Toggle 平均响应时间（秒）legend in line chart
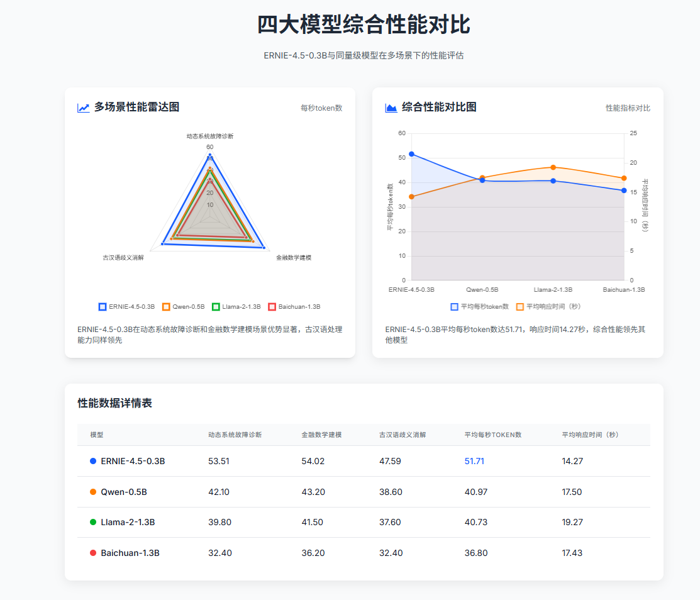 [x=548, y=307]
